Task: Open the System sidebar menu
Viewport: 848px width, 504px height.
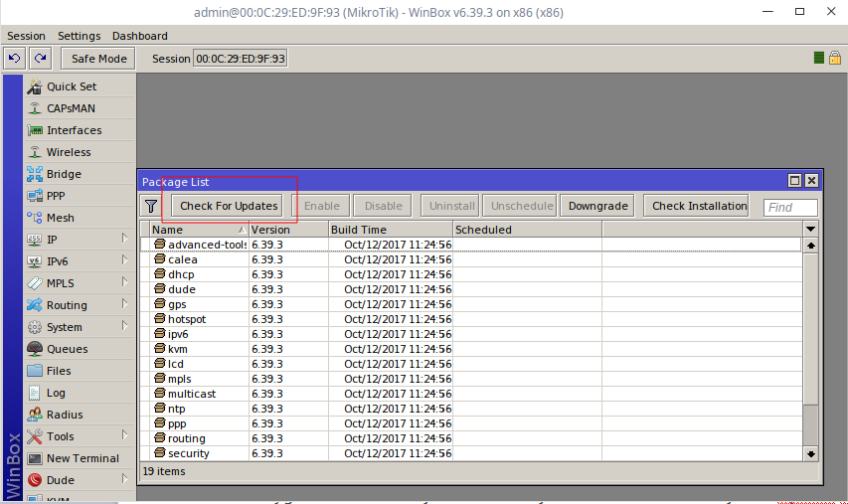Action: (x=80, y=327)
